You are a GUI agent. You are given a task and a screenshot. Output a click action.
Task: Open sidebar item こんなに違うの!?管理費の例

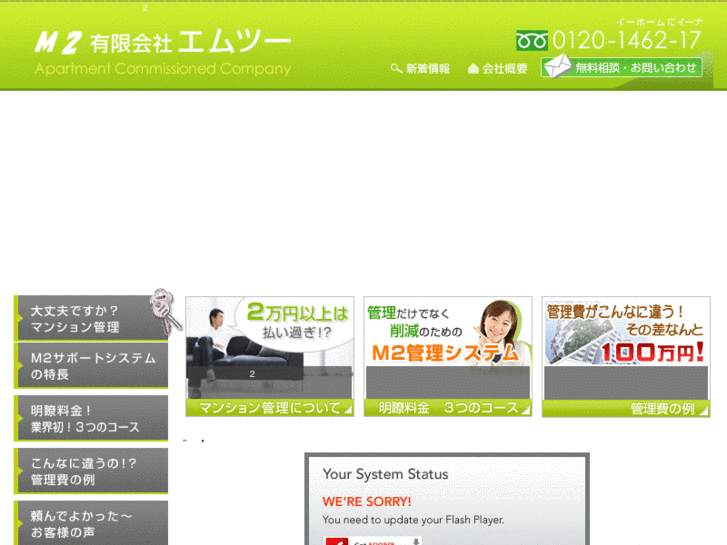pos(91,471)
